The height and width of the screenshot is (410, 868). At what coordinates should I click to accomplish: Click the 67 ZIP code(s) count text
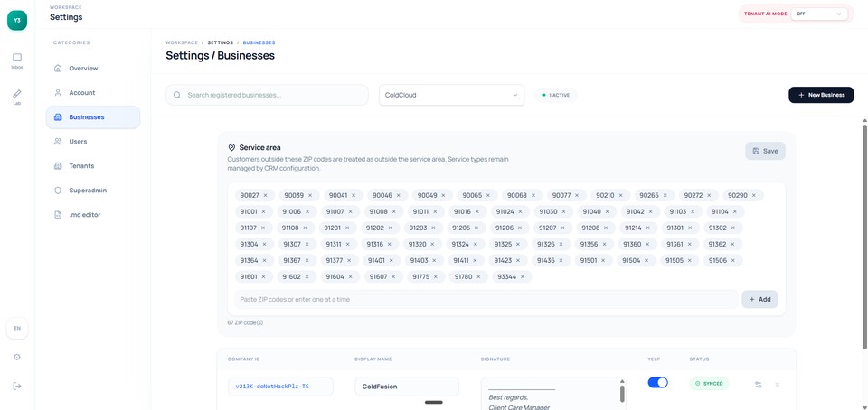(x=245, y=322)
